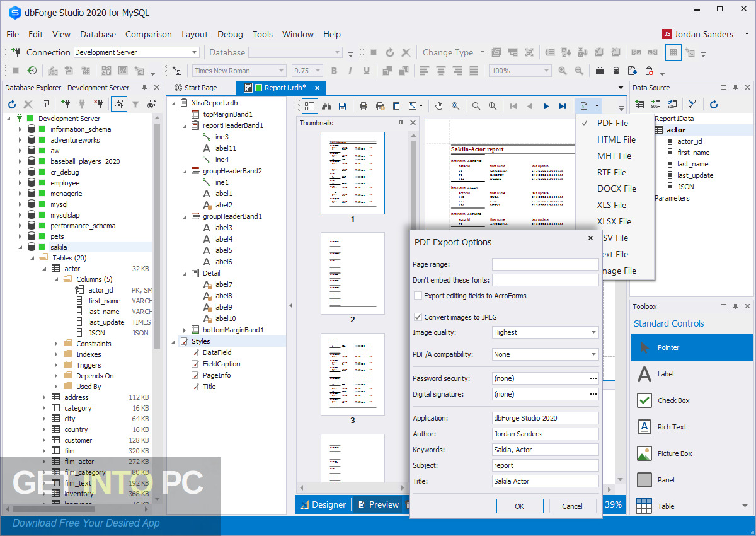756x536 pixels.
Task: Click the Author field Jordan Sanders
Action: pos(546,434)
